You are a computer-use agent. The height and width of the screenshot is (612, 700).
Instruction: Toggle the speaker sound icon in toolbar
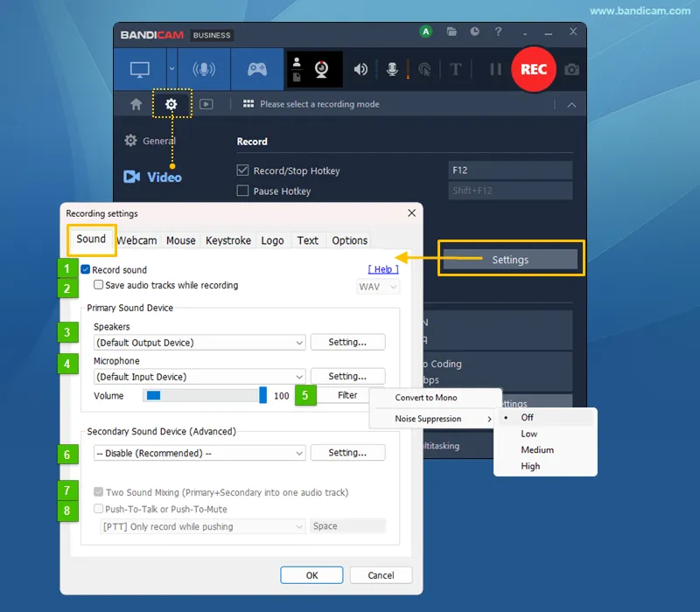tap(360, 70)
